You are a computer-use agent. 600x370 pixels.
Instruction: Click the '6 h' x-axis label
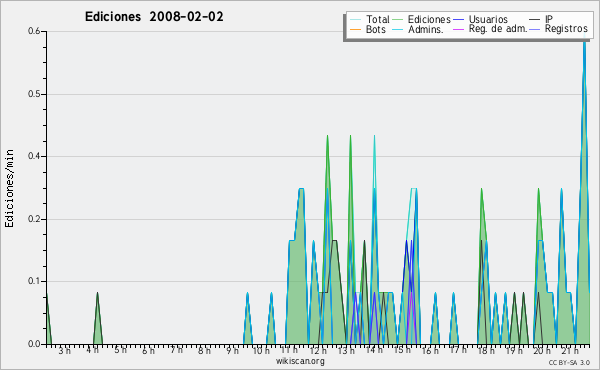click(x=148, y=350)
